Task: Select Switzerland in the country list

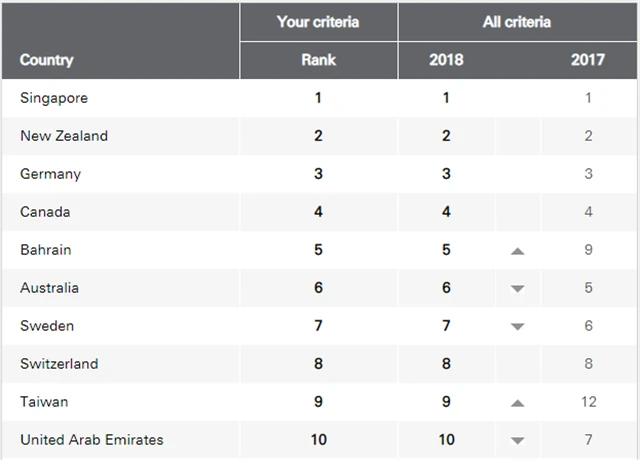Action: (x=59, y=364)
